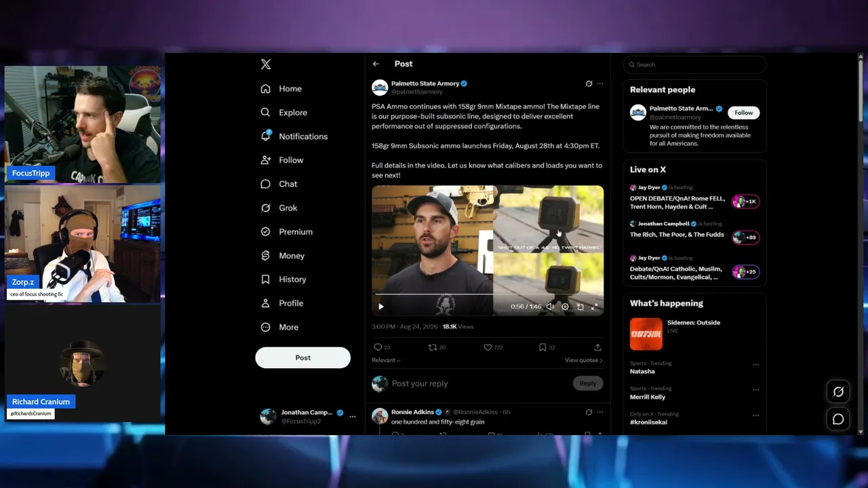This screenshot has width=868, height=488.
Task: Follow Palmetto State Armory in Relevant people
Action: [744, 113]
